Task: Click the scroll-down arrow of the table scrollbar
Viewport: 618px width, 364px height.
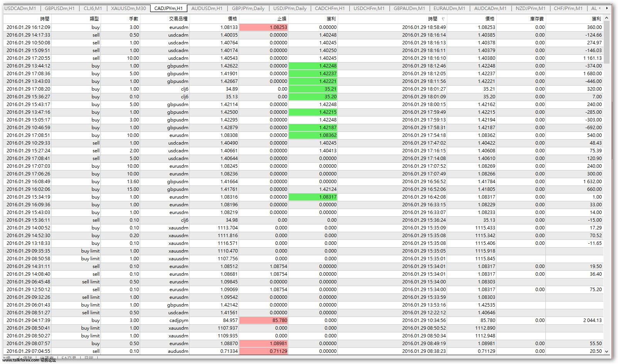Action: pyautogui.click(x=606, y=351)
